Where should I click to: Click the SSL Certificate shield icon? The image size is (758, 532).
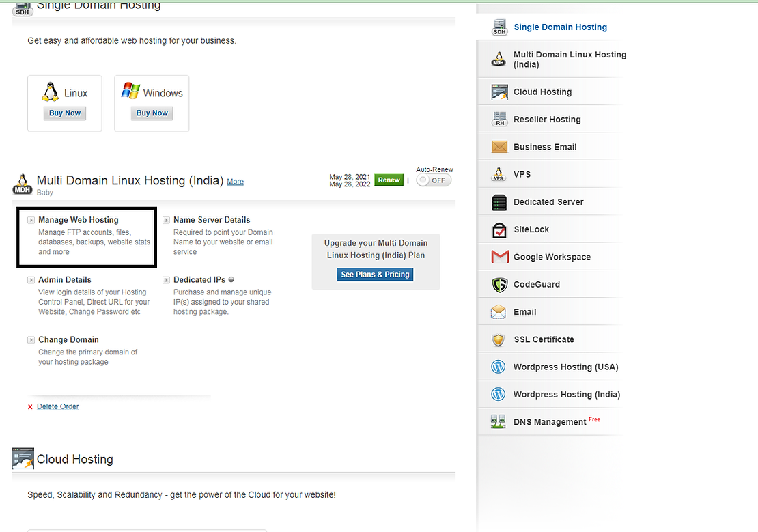500,339
